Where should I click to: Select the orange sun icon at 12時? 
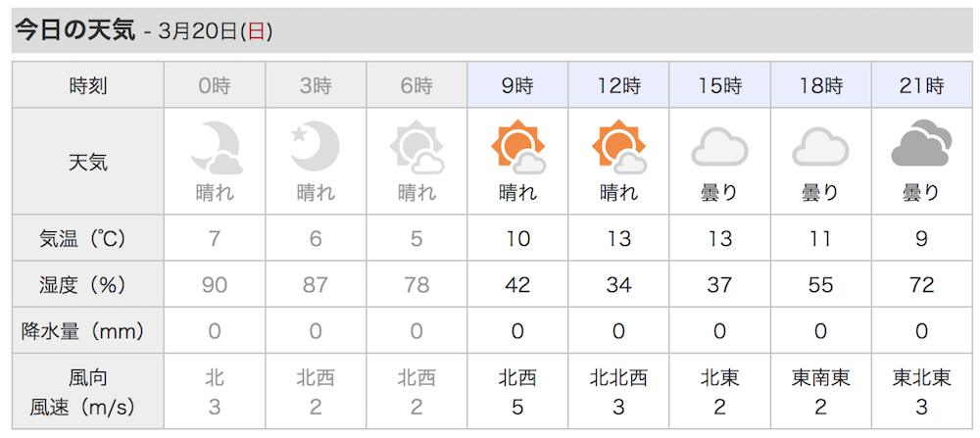click(618, 147)
